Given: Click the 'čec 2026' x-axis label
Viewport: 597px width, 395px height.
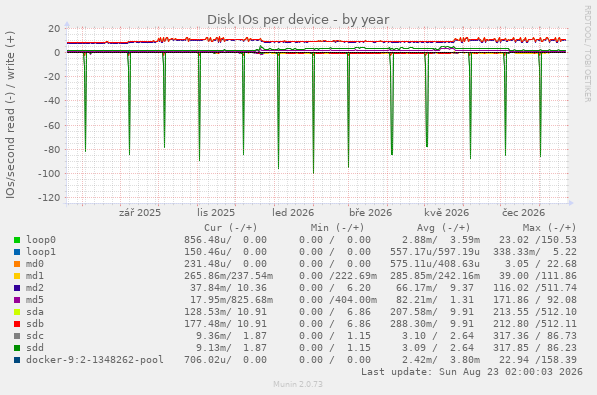Looking at the screenshot, I should click(524, 213).
